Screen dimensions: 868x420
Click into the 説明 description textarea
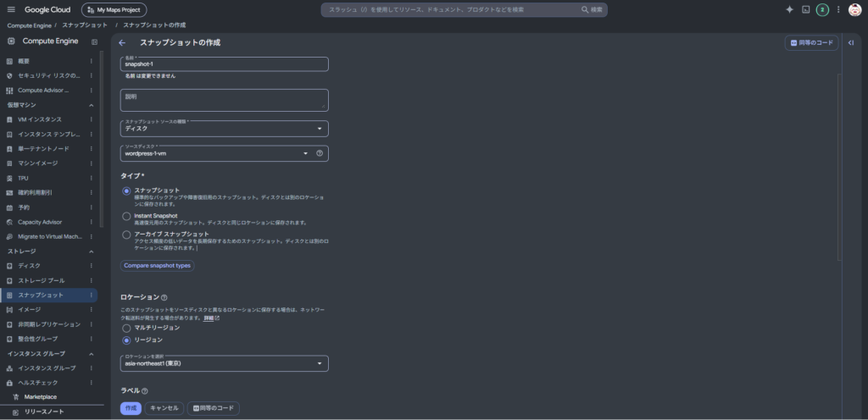coord(224,100)
